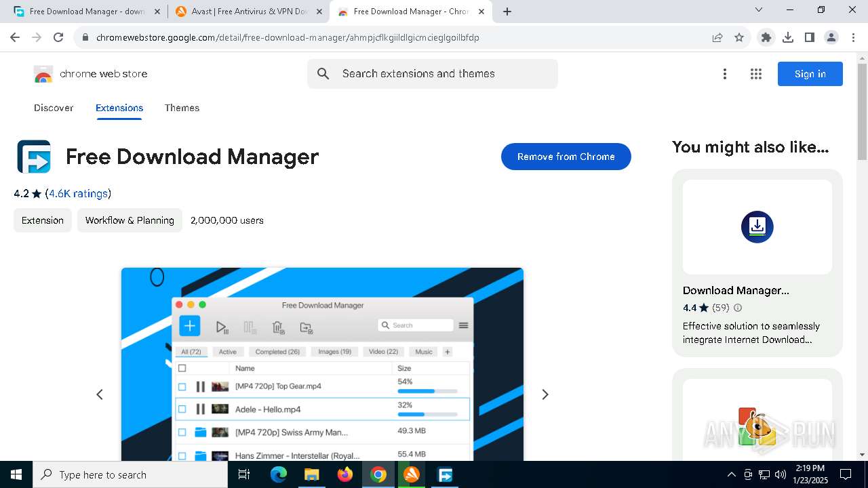The height and width of the screenshot is (488, 868).
Task: Click the address bar URL
Action: [x=288, y=37]
